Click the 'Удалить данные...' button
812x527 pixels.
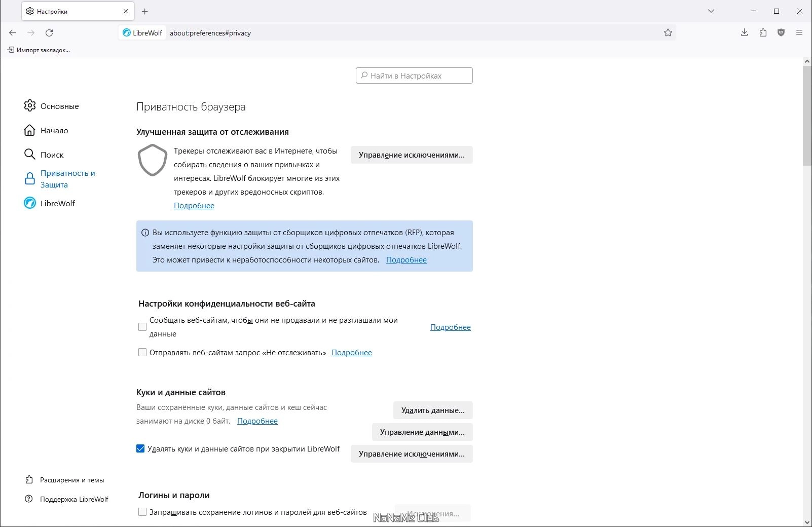point(433,410)
